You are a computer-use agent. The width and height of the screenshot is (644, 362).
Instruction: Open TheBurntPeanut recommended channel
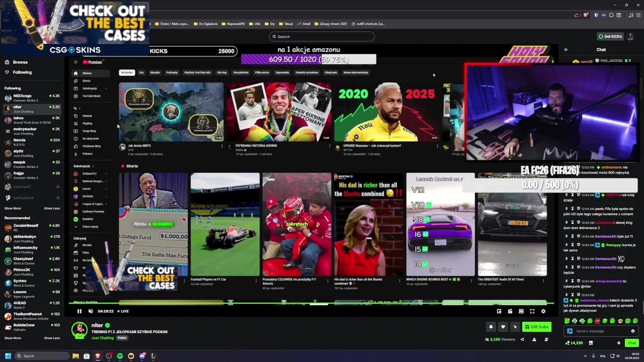(32, 316)
